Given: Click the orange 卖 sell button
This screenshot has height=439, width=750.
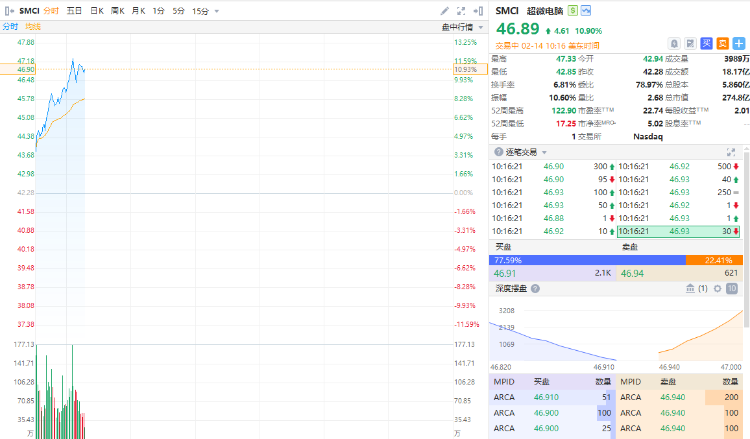Looking at the screenshot, I should click(723, 44).
